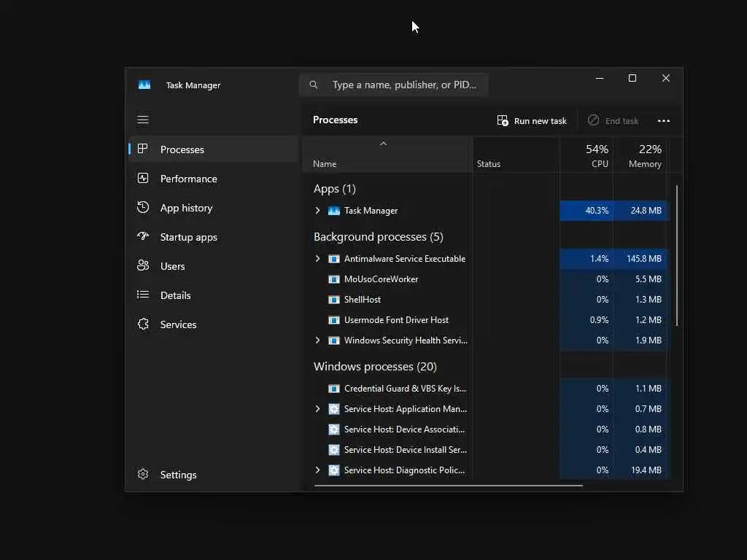Click the 19.4 MB memory value
This screenshot has height=560, width=747.
[x=646, y=470]
